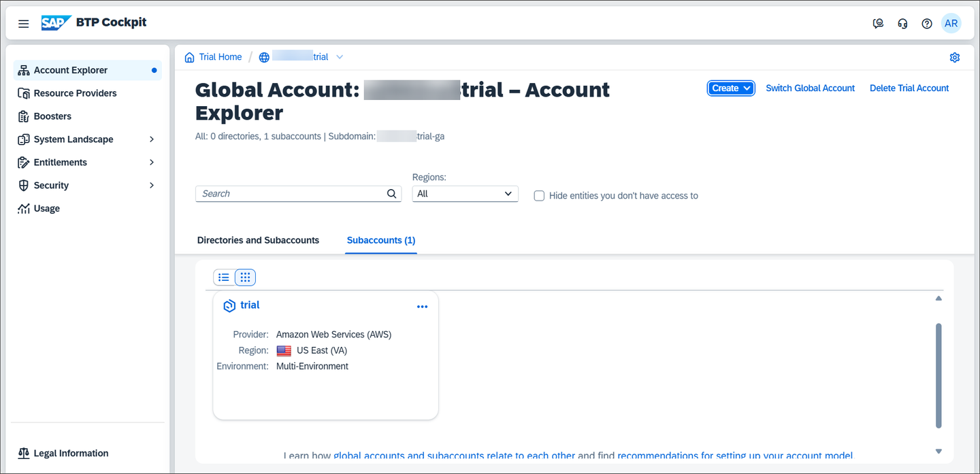Switch to Directories and Subaccounts tab
The height and width of the screenshot is (474, 980).
[x=258, y=240]
